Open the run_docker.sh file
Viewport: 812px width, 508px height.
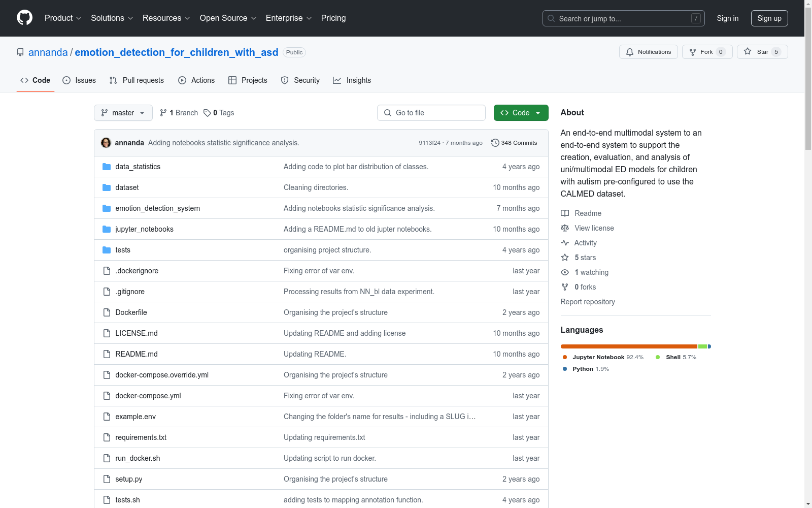tap(138, 458)
